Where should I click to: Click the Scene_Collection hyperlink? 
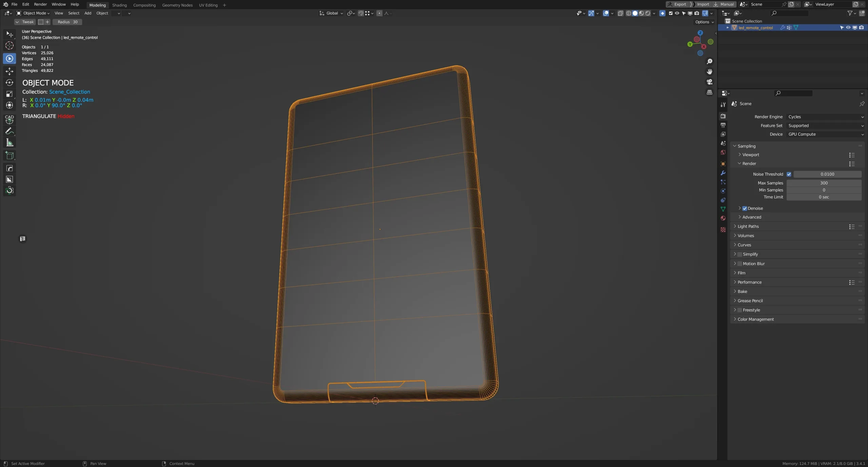69,92
